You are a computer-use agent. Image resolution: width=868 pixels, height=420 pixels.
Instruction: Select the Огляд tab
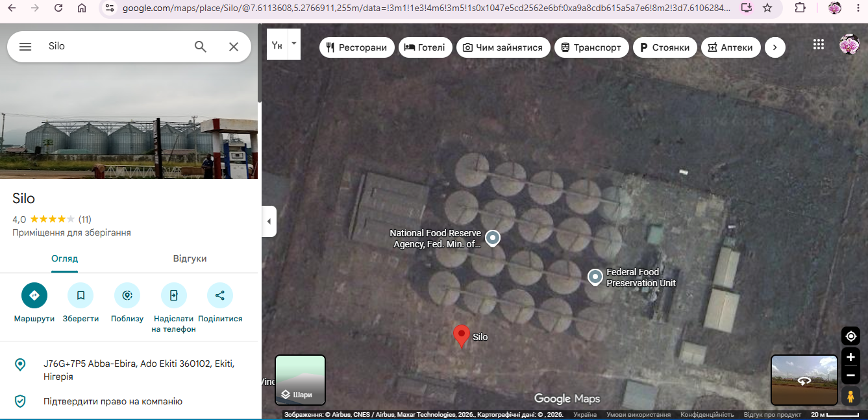coord(65,258)
